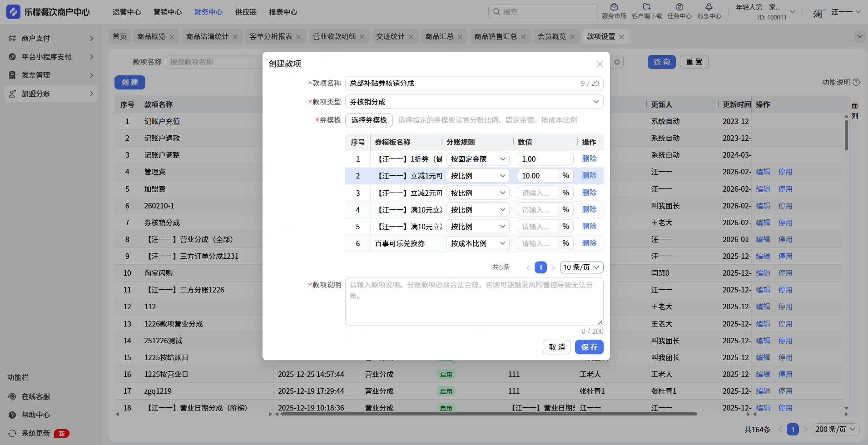Screen dimensions: 868x445
Task: Click the vertical scrollbar of the table
Action: point(846,135)
